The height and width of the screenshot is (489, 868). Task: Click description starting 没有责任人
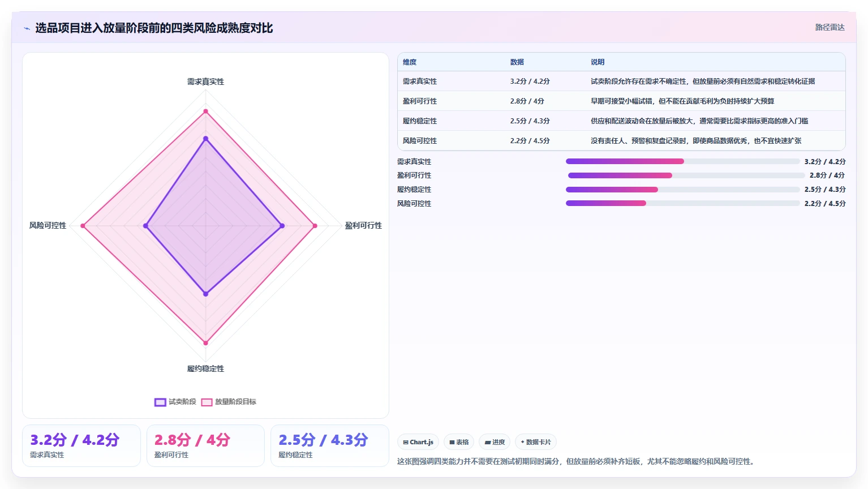(696, 141)
